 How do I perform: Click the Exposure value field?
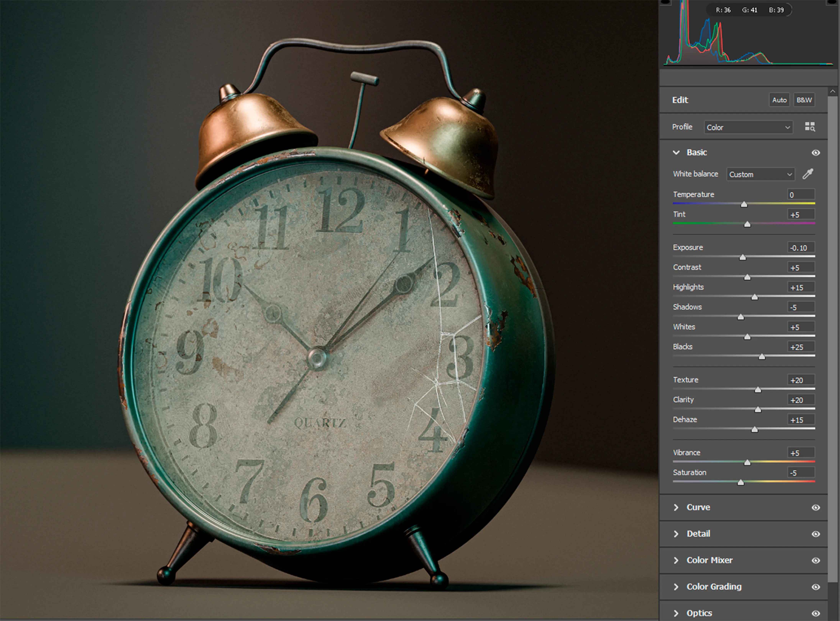[801, 248]
